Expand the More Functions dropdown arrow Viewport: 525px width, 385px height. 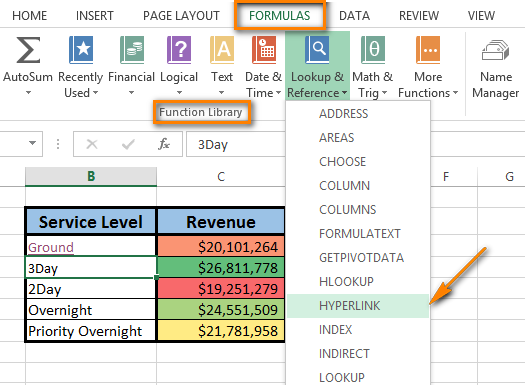pyautogui.click(x=455, y=92)
